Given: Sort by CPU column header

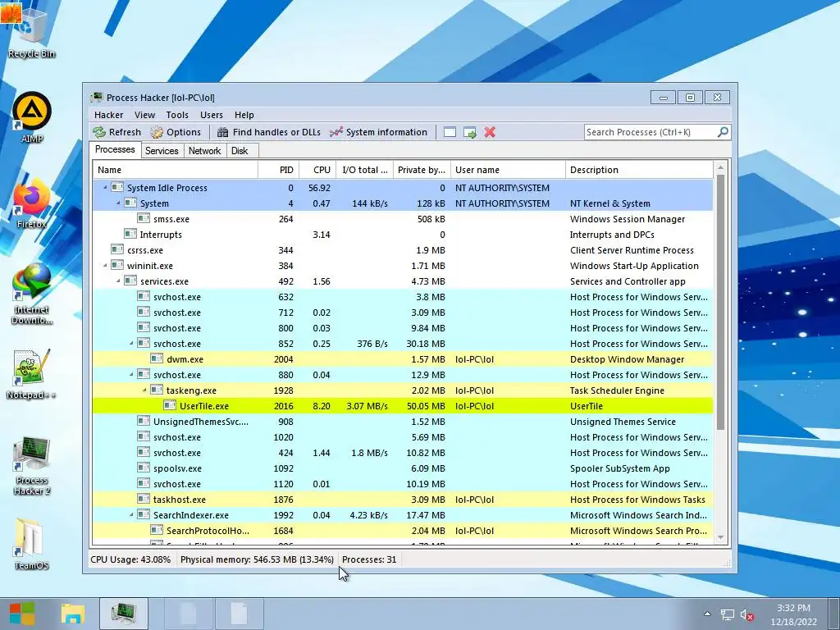Looking at the screenshot, I should coord(318,170).
